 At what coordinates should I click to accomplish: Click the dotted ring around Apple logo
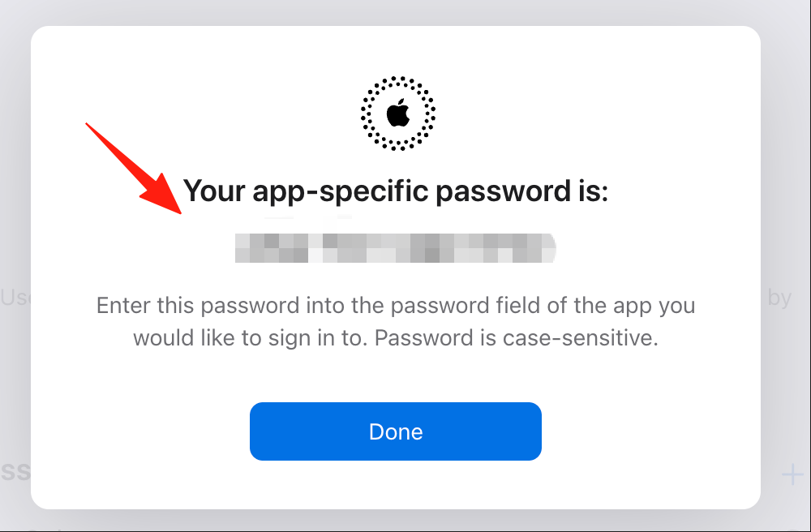[397, 114]
